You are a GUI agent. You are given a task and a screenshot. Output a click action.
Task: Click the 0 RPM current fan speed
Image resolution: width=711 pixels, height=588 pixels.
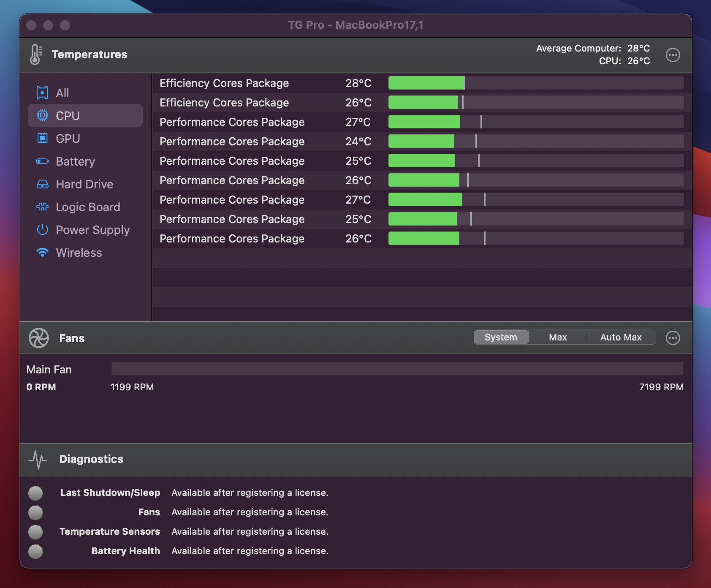(41, 387)
